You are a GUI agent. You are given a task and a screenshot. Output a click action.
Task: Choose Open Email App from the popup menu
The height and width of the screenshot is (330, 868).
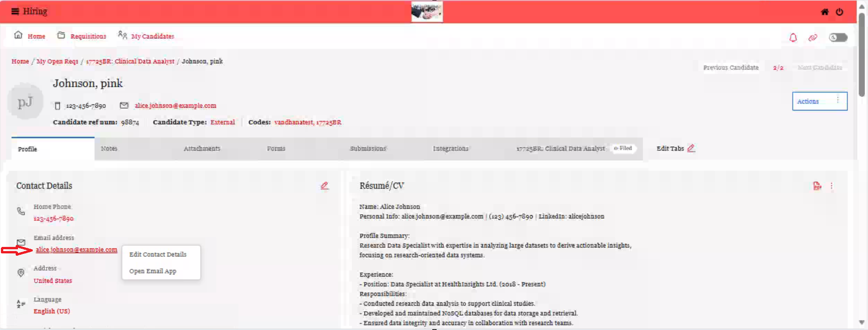click(x=153, y=271)
